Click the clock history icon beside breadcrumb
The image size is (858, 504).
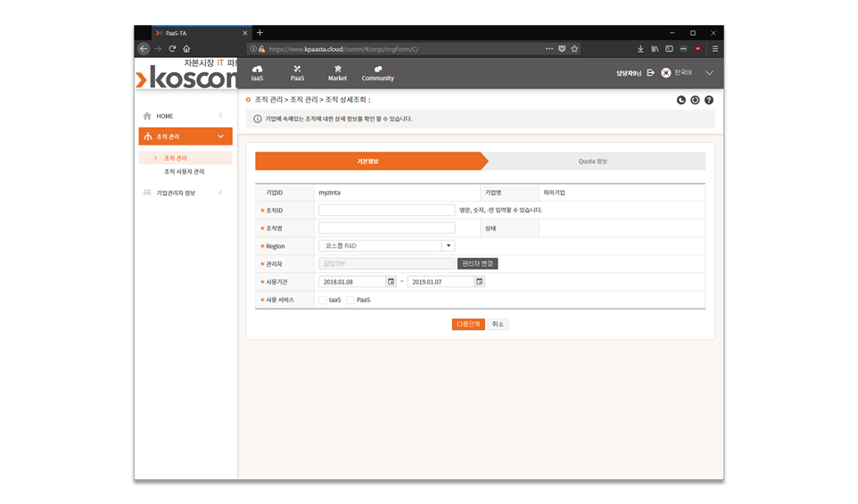[695, 100]
